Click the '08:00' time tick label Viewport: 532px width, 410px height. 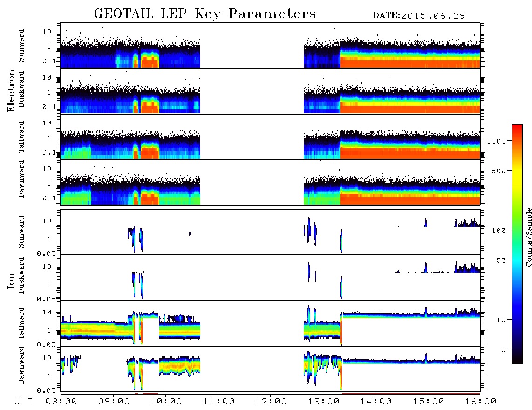61,402
